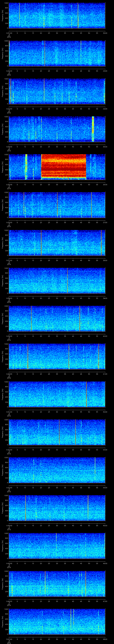The height and width of the screenshot is (644, 114).
Task: Click the 9:42:00 time axis label
Action: (x=9, y=450)
